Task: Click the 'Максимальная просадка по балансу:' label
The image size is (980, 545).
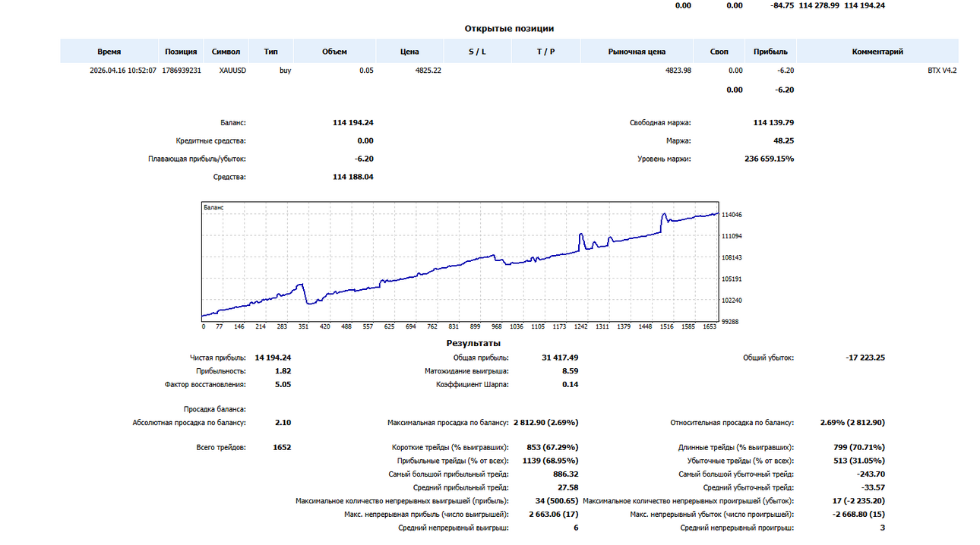Action: tap(448, 422)
